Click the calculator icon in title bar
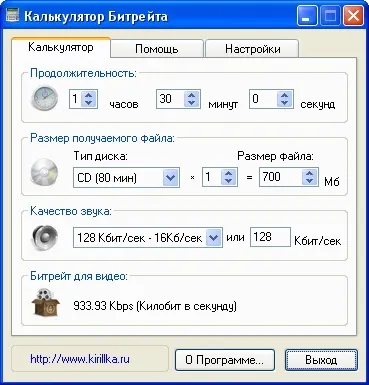Screen dimensions: 369x385 click(12, 15)
